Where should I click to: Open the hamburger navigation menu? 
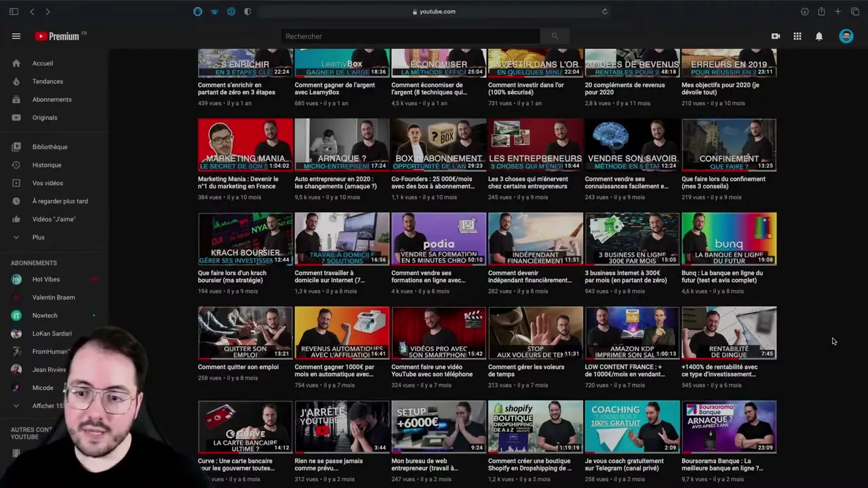coord(16,36)
